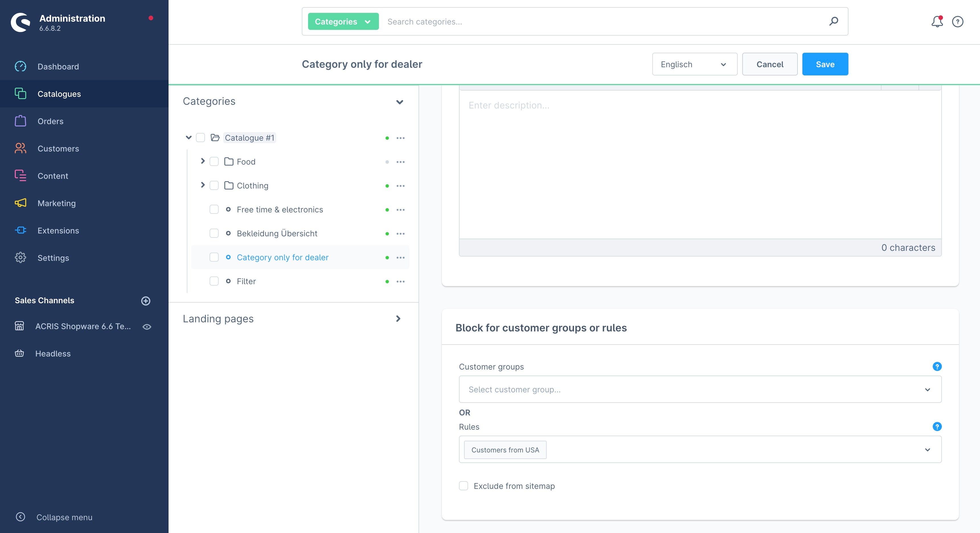Open the Content menu item
Viewport: 980px width, 533px height.
click(x=53, y=176)
